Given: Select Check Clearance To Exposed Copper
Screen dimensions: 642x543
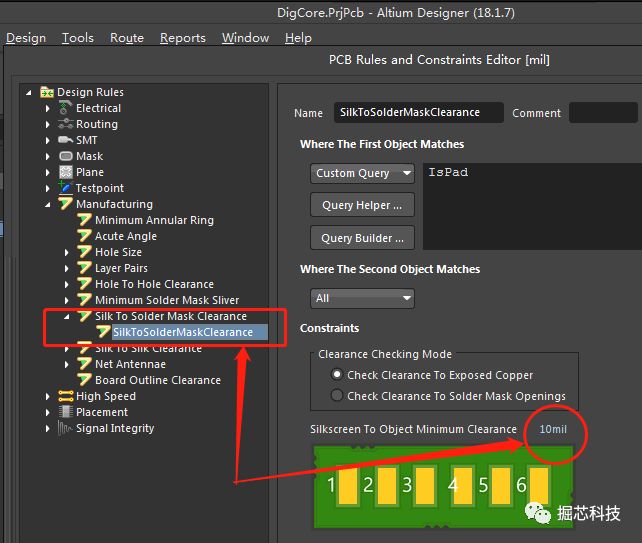Looking at the screenshot, I should click(x=337, y=374).
